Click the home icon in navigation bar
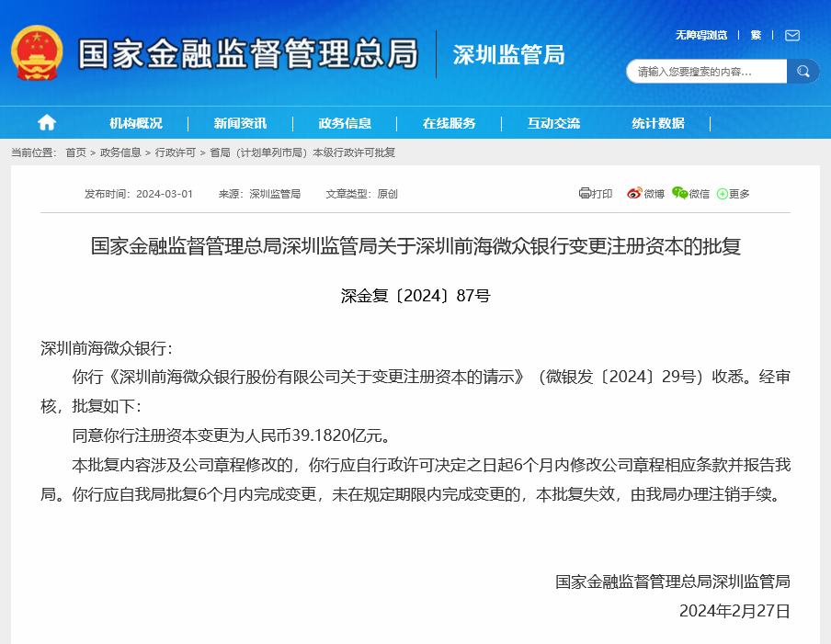Screen dimensions: 831x644 click(x=47, y=123)
